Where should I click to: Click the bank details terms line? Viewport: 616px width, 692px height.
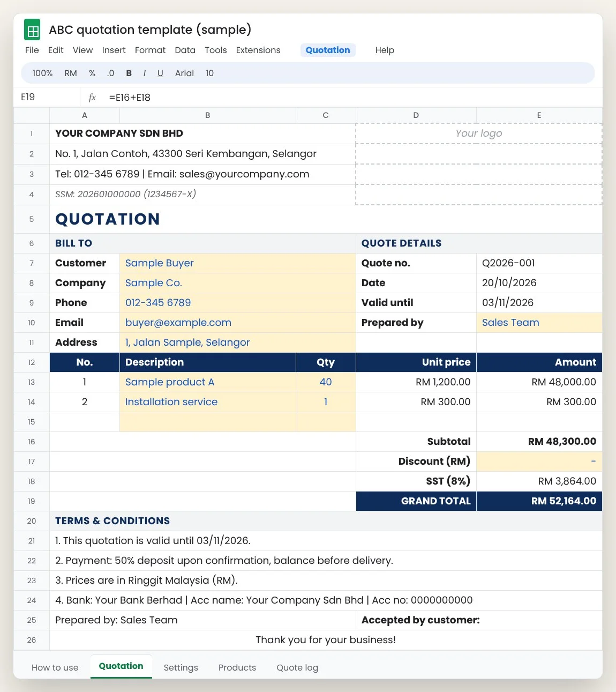click(326, 600)
